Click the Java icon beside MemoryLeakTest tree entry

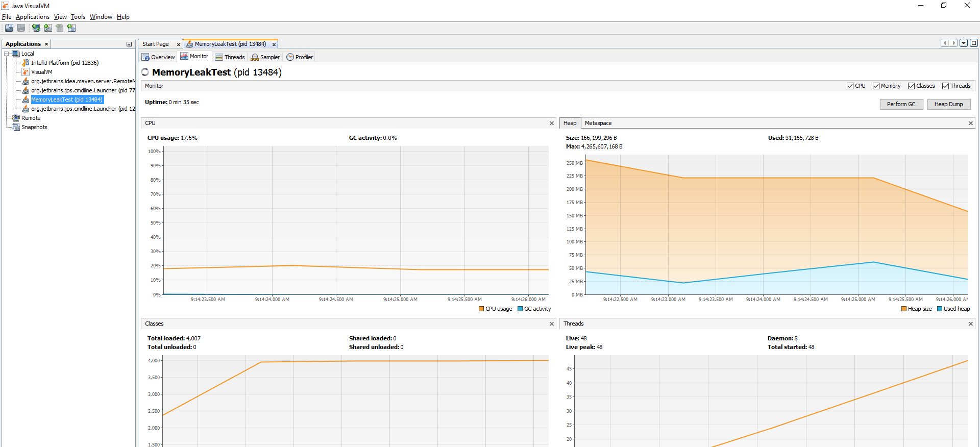[x=26, y=100]
